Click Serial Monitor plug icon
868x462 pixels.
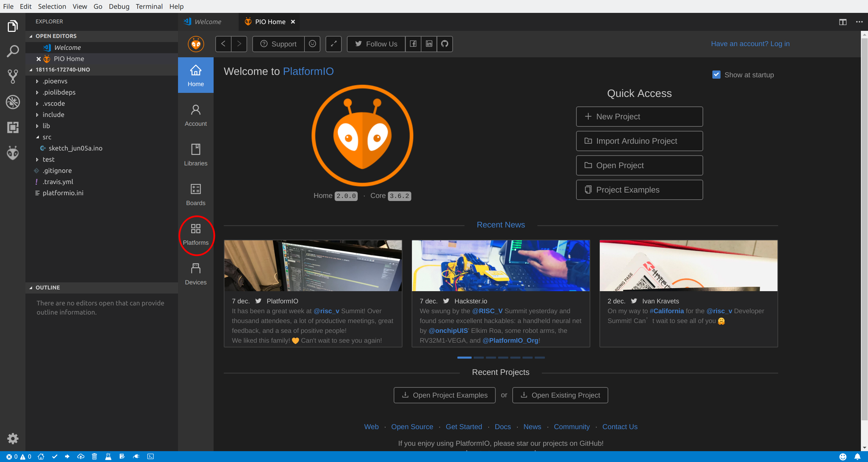(x=136, y=457)
